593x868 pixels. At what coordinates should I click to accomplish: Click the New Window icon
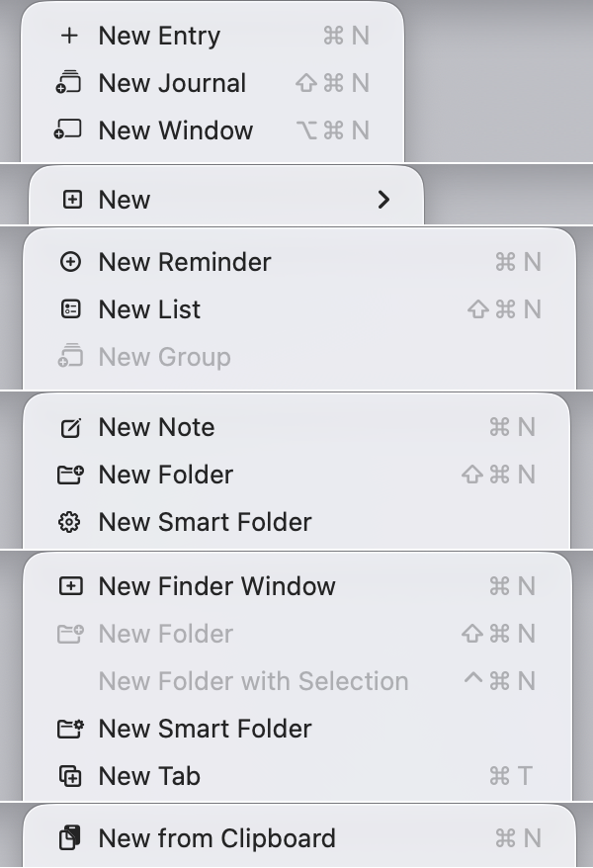point(69,130)
